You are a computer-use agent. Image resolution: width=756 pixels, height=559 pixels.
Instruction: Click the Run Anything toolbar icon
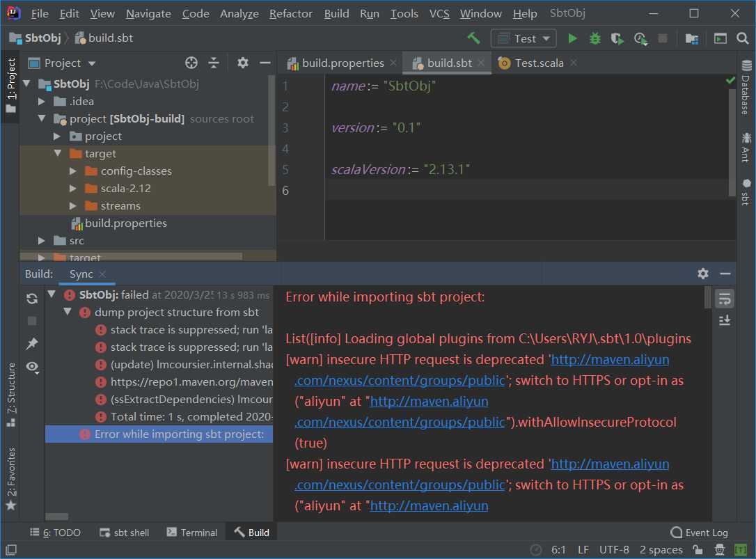click(720, 38)
